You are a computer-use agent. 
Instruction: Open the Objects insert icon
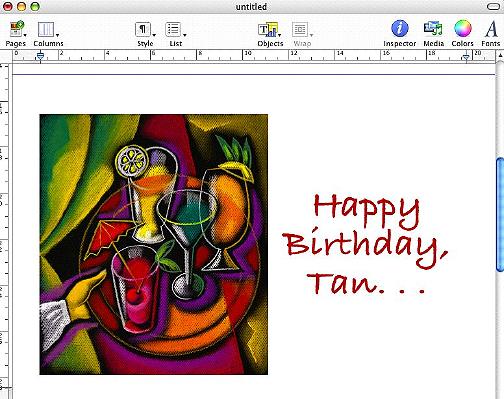pos(268,29)
